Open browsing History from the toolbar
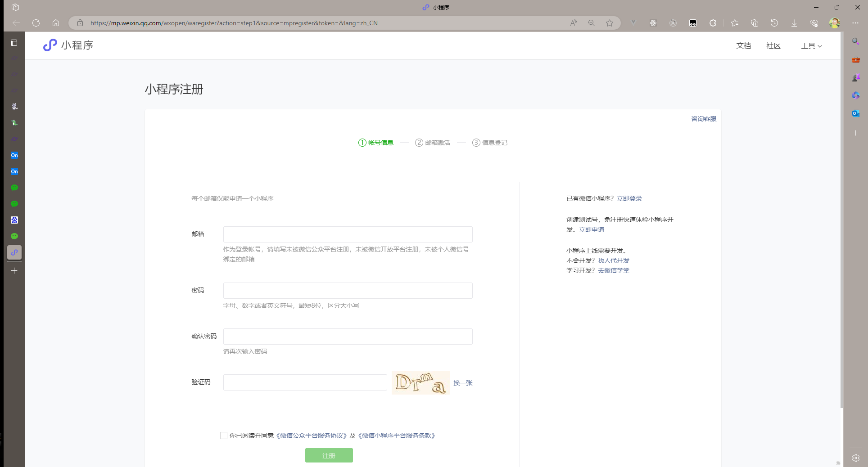Screen dimensions: 868x467 point(775,23)
